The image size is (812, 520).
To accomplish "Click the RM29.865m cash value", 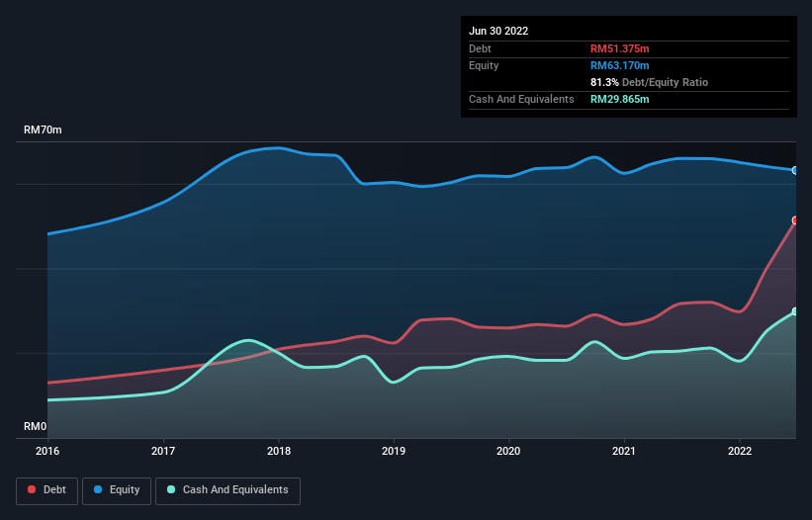I will tap(619, 99).
